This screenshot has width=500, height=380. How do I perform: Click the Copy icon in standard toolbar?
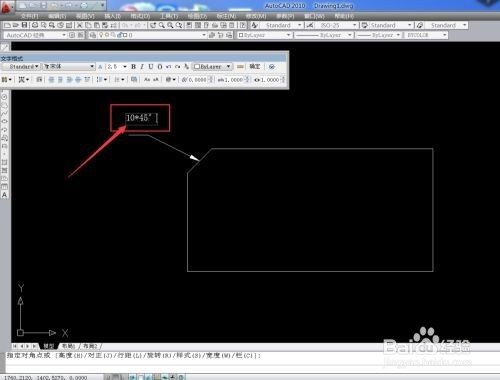click(88, 25)
